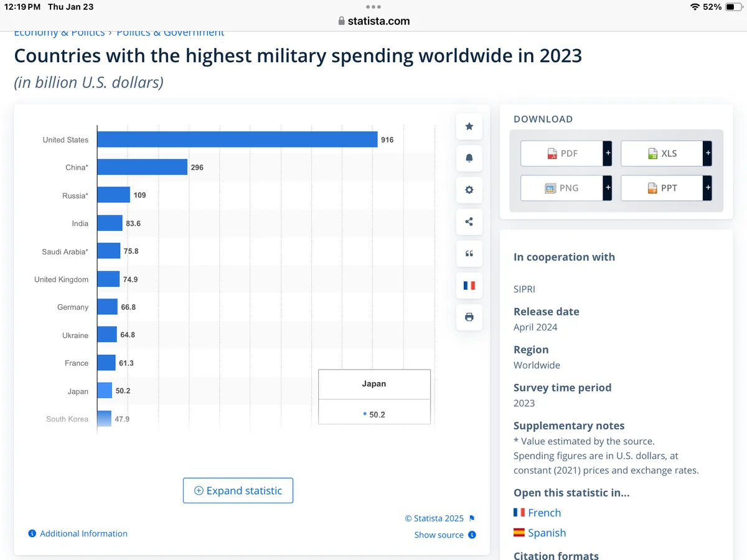Tap the Wi-Fi status icon

pos(695,7)
